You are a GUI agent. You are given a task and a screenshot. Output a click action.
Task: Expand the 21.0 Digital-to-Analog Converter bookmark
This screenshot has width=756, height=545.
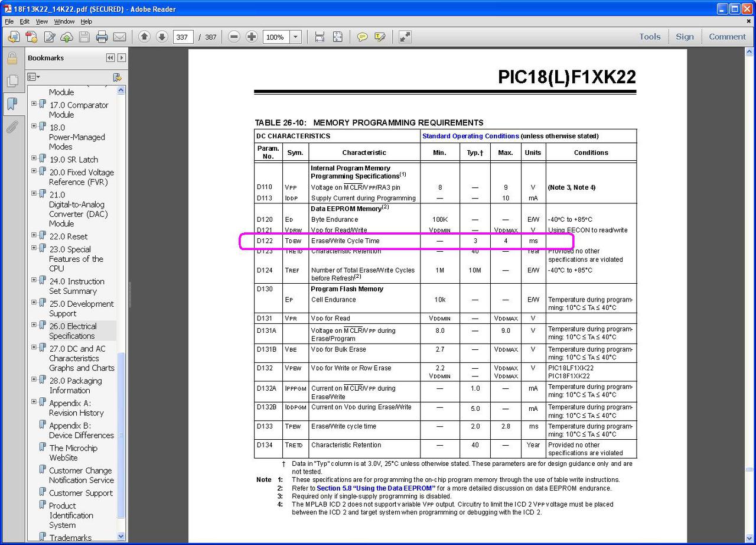(34, 193)
